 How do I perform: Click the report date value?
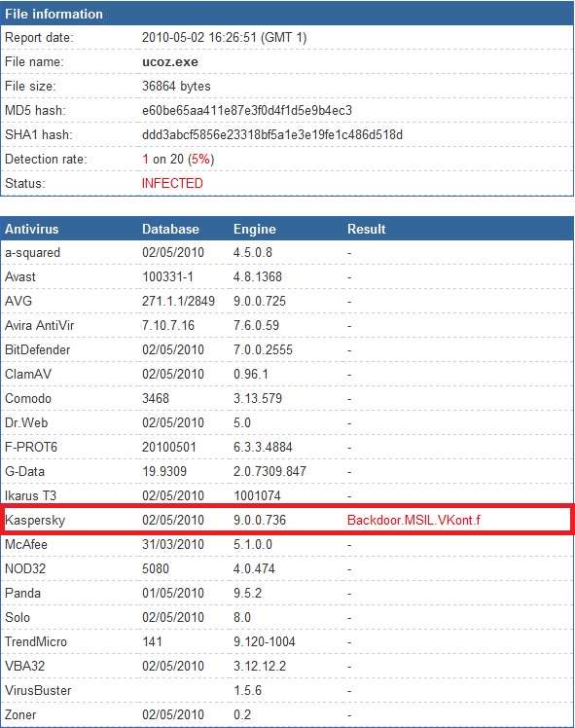pyautogui.click(x=224, y=38)
